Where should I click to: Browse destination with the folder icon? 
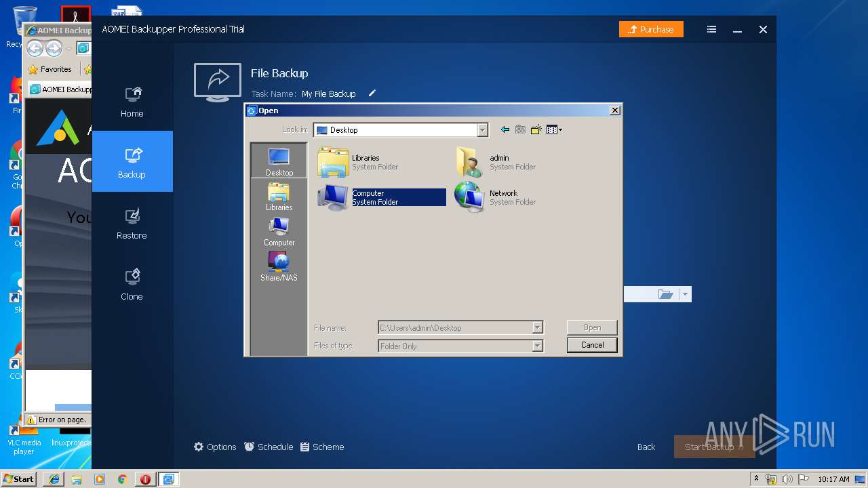(666, 294)
